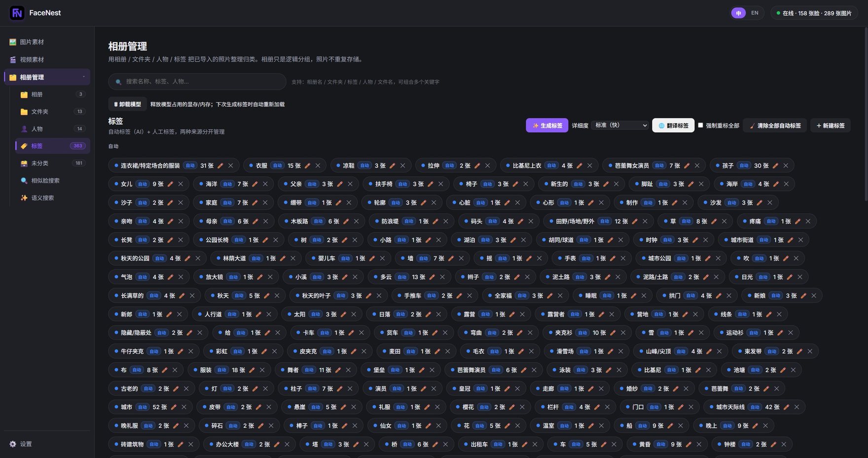Open 视频素材 in the sidebar
Image resolution: width=868 pixels, height=458 pixels.
pyautogui.click(x=47, y=60)
